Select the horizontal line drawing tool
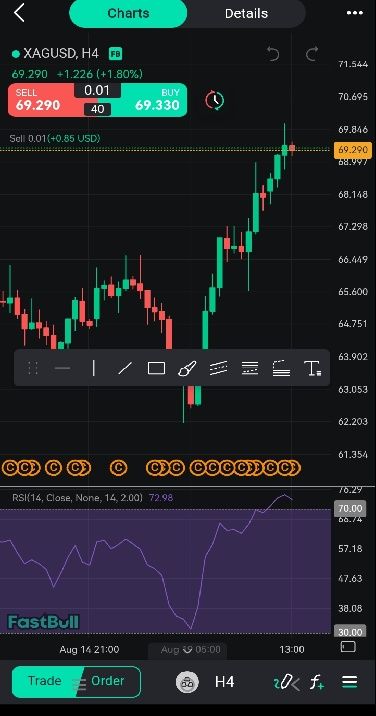The width and height of the screenshot is (376, 716). (x=63, y=368)
